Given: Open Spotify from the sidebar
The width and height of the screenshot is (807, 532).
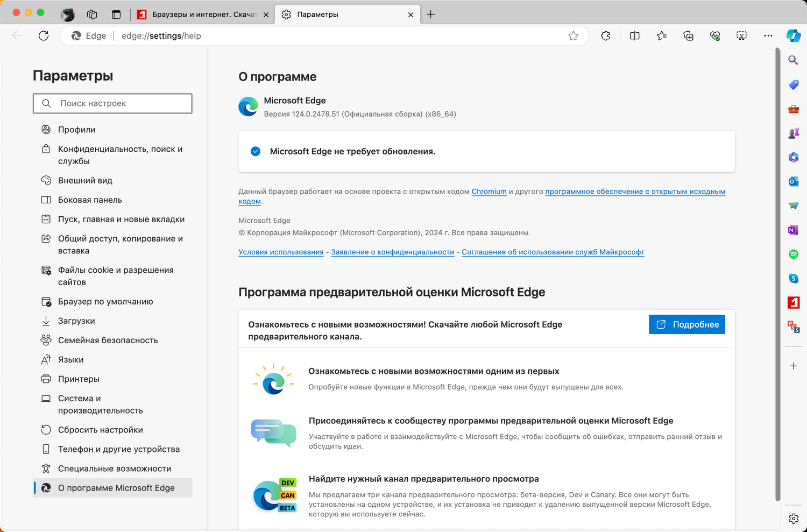Looking at the screenshot, I should coord(794,254).
